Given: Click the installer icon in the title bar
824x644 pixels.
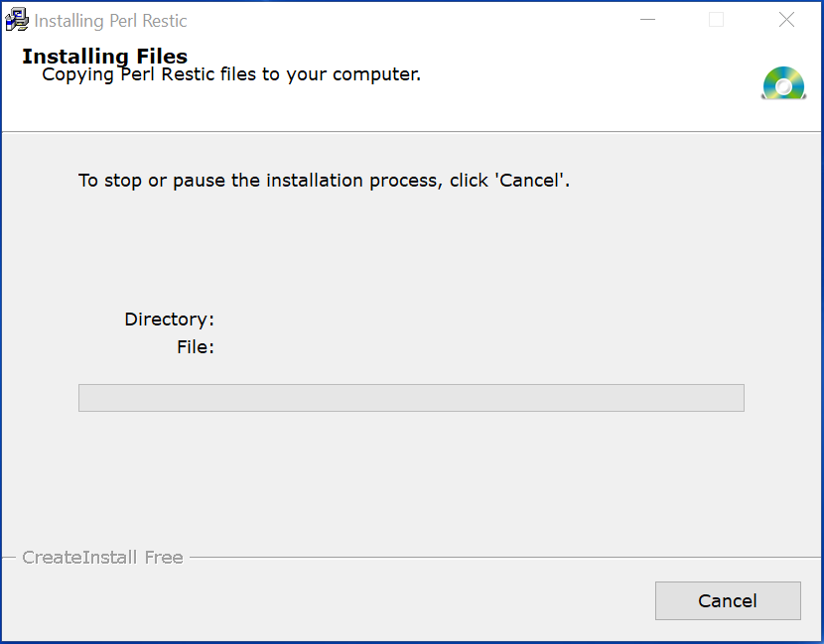Looking at the screenshot, I should coord(17,20).
